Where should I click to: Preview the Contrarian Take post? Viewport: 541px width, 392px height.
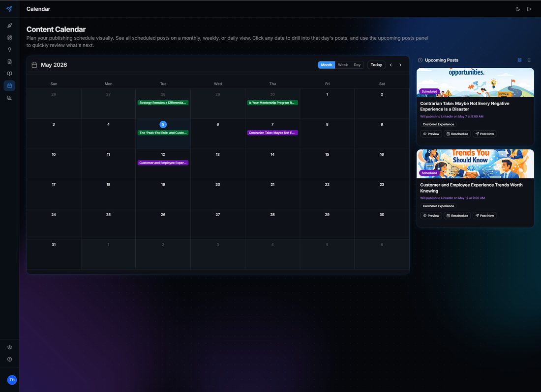[x=431, y=134]
